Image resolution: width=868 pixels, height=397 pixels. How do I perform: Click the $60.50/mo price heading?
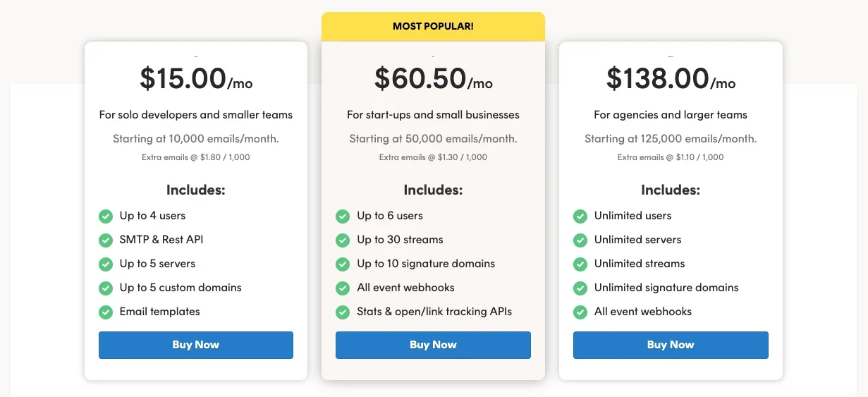(433, 78)
